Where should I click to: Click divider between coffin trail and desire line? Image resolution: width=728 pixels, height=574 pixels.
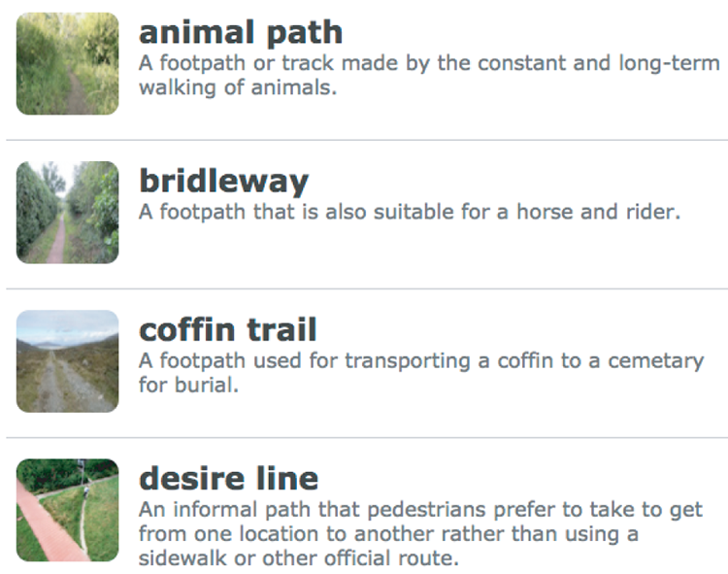[367, 437]
